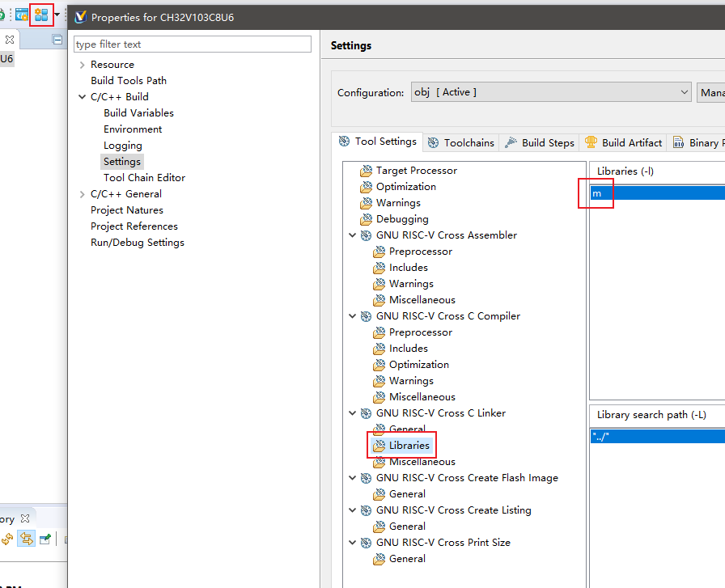This screenshot has height=588, width=725.
Task: Click the minimize view icon in left panel
Action: [57, 40]
